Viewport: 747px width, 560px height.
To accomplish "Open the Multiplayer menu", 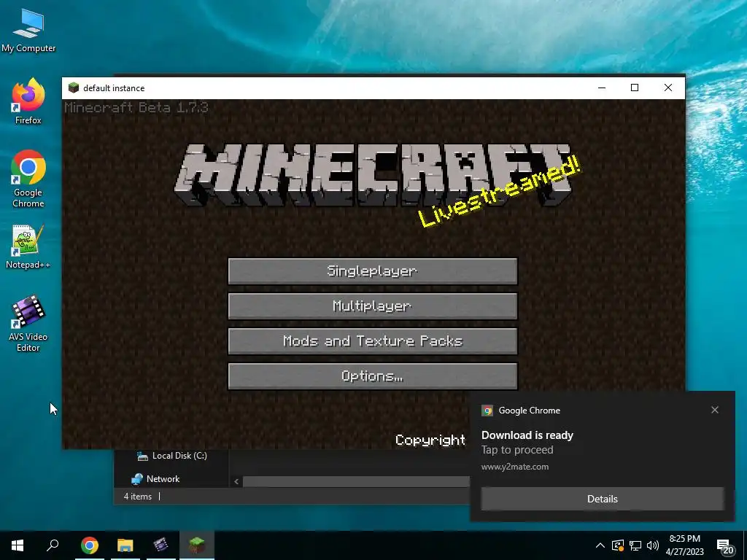I will [x=373, y=306].
